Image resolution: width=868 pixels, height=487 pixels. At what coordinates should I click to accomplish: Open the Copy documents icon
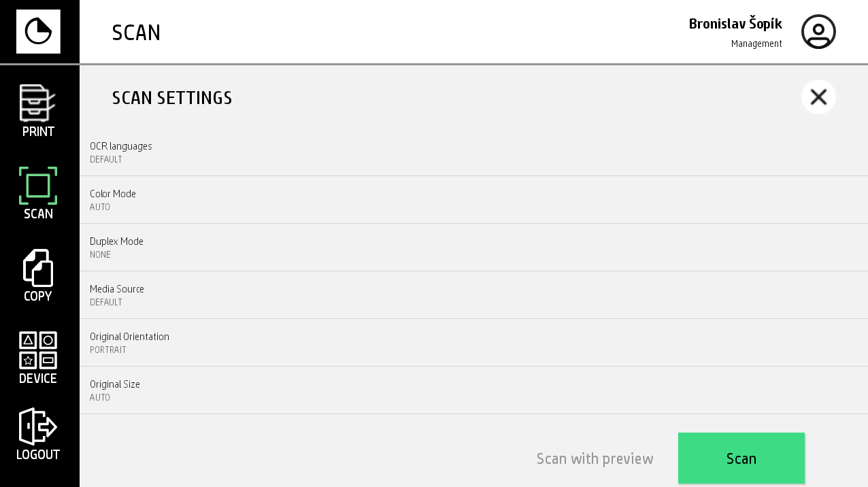point(38,268)
